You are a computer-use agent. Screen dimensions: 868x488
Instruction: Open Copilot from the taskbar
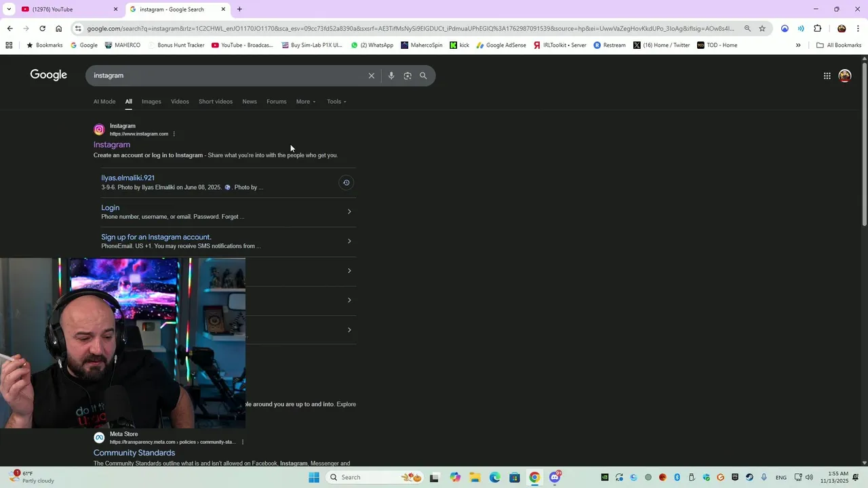coord(455,477)
